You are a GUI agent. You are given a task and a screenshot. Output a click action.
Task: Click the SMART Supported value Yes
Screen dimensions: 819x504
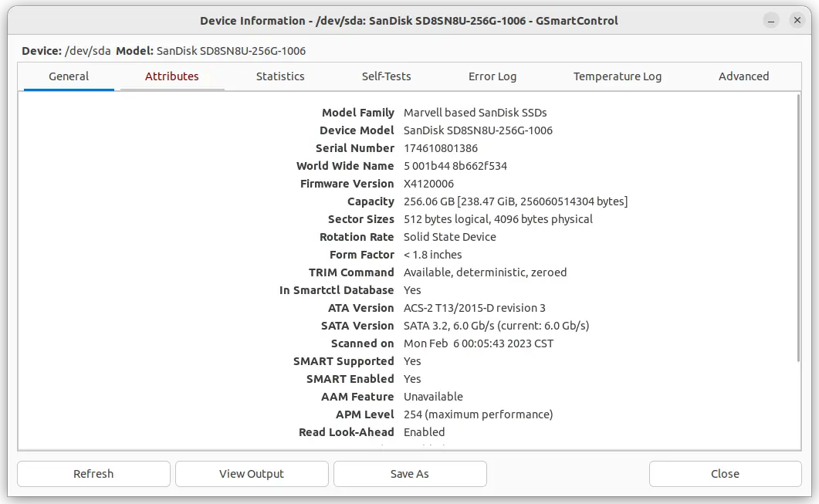[412, 361]
